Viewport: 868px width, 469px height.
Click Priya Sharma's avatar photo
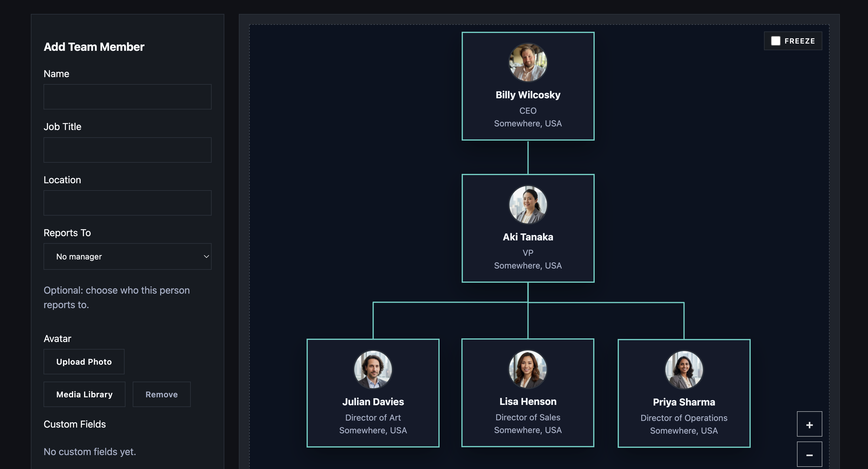click(684, 369)
